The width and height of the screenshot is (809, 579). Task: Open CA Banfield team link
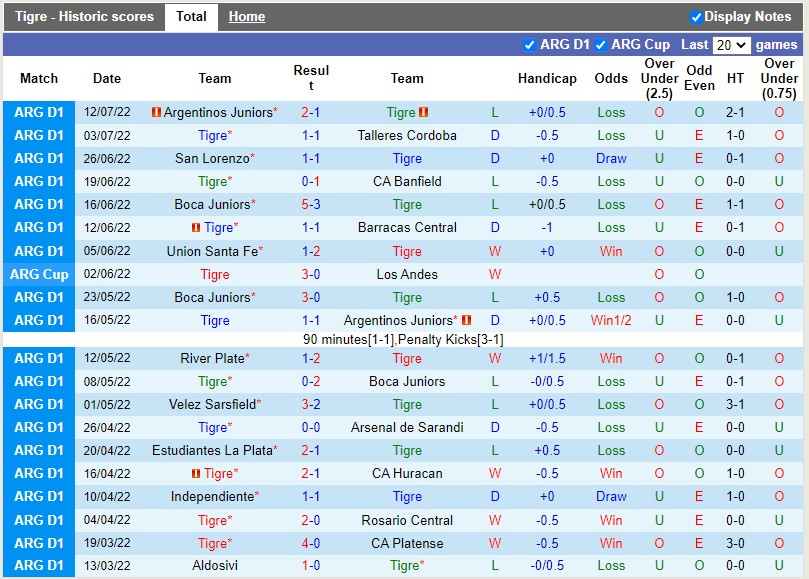tap(407, 182)
